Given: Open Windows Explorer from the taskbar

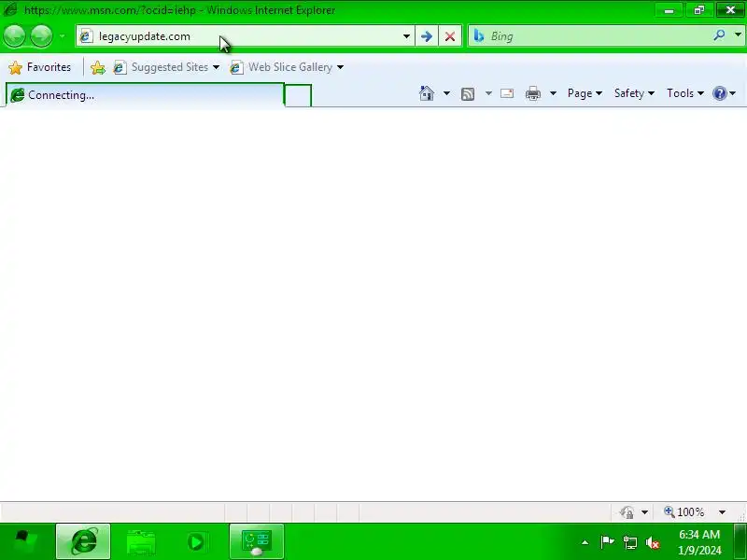Looking at the screenshot, I should [x=141, y=541].
